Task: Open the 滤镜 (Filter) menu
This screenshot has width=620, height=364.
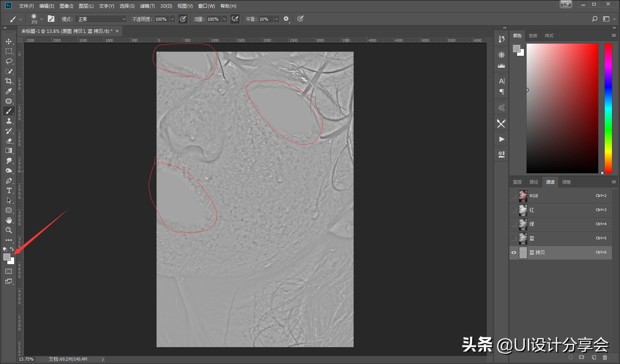Action: click(147, 6)
